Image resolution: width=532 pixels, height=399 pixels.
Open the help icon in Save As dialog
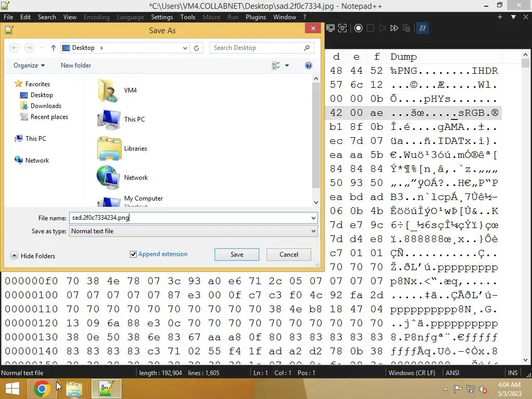click(309, 65)
